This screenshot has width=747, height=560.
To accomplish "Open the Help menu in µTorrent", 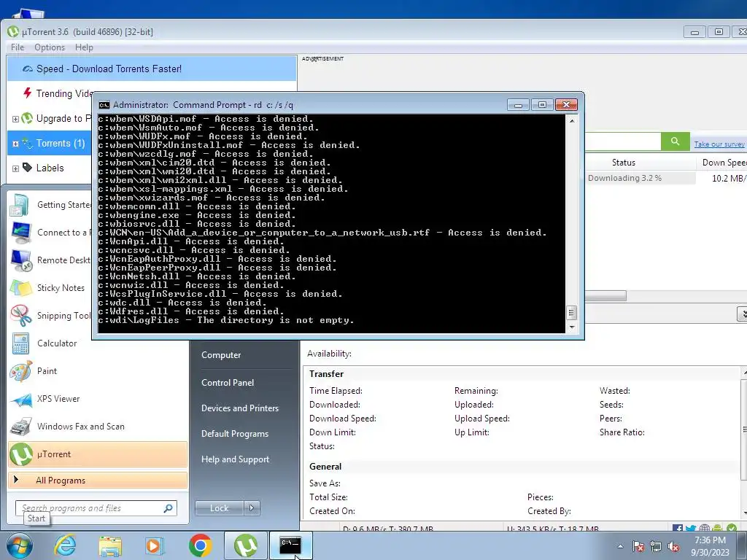I will click(x=84, y=47).
